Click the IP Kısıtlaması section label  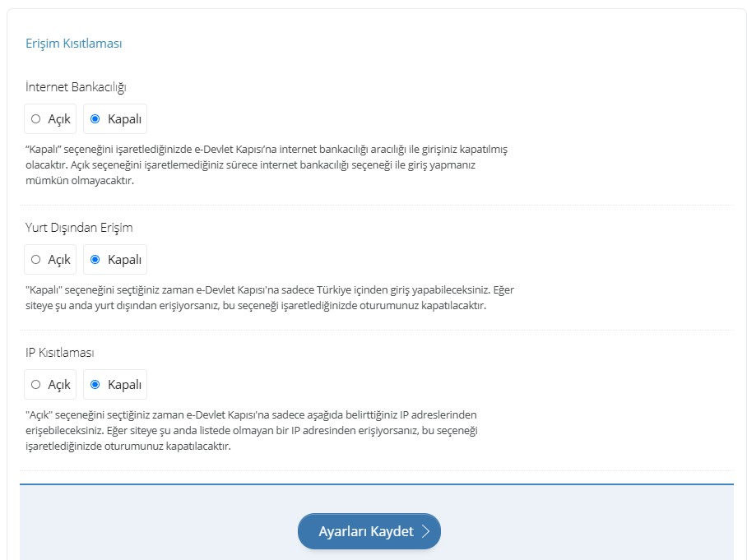[59, 353]
